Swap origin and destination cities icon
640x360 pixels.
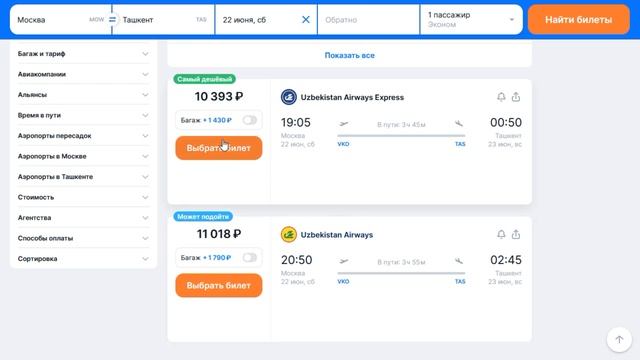click(x=112, y=20)
